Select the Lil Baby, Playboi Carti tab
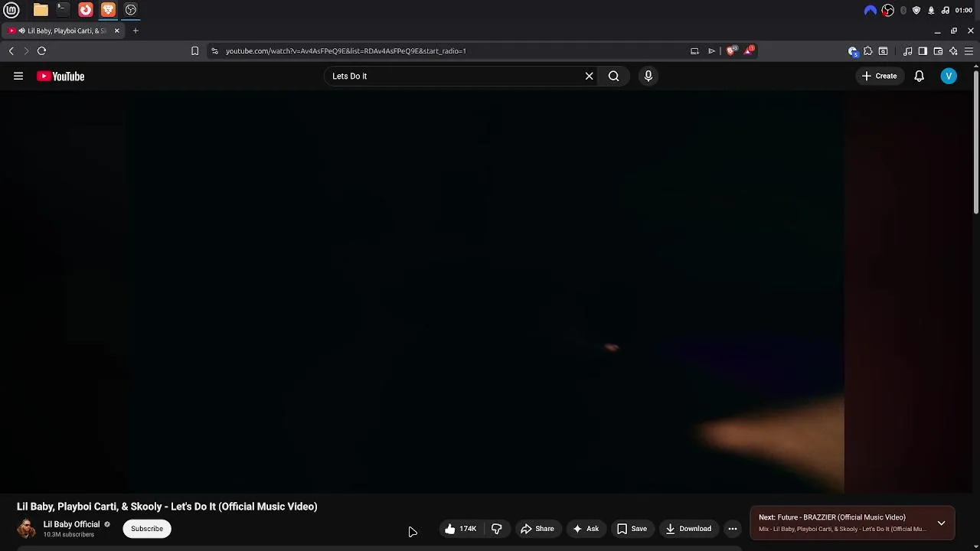980x551 pixels. pos(63,31)
